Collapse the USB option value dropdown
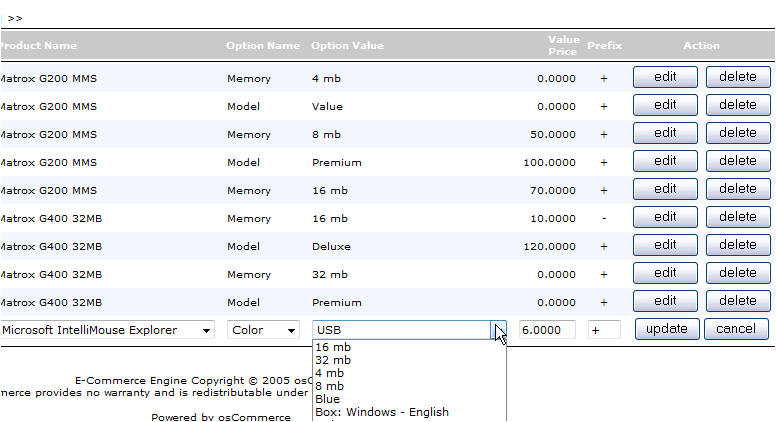776x422 pixels. 498,330
